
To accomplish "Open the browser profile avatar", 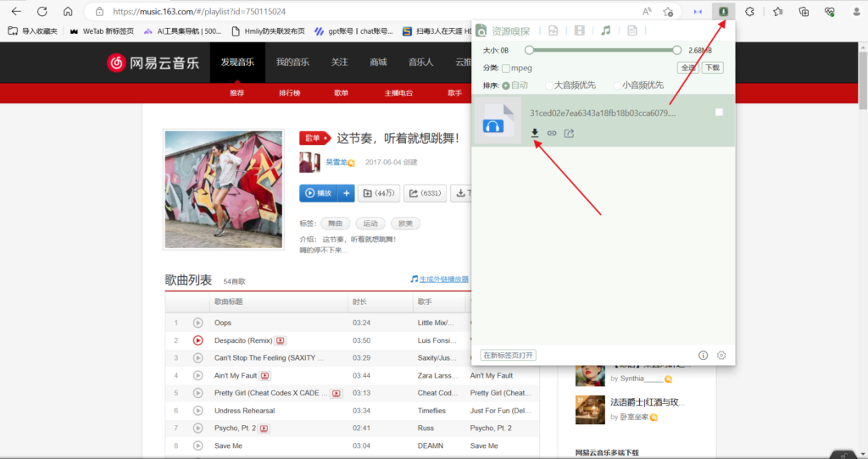I will point(856,12).
